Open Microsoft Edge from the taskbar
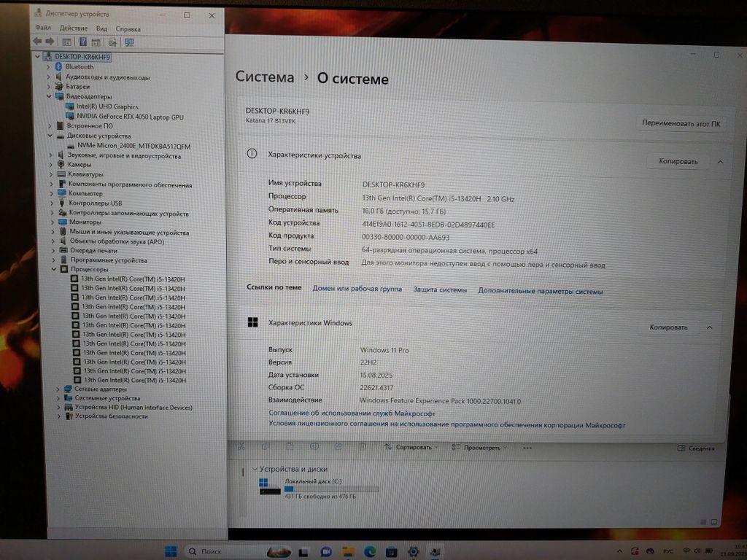 (369, 551)
